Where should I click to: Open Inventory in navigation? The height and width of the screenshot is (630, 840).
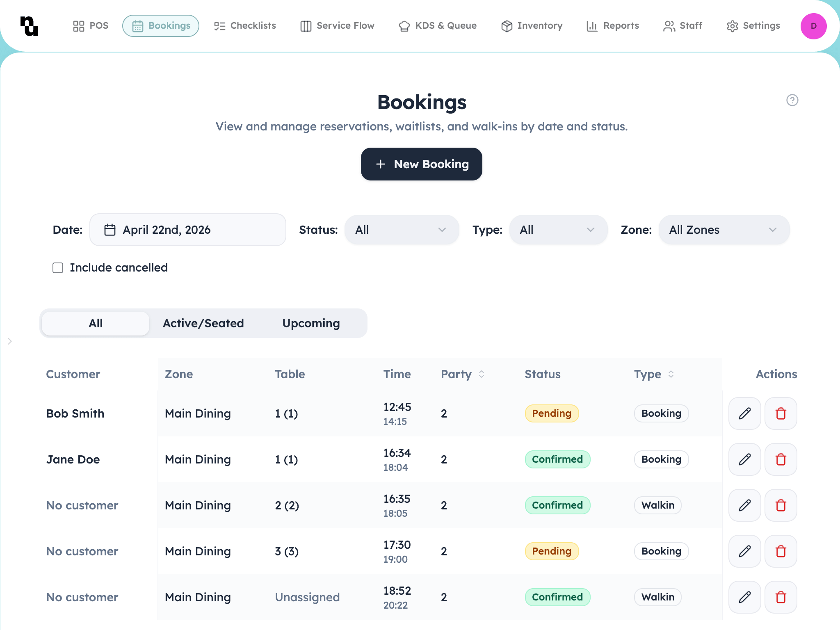(532, 26)
